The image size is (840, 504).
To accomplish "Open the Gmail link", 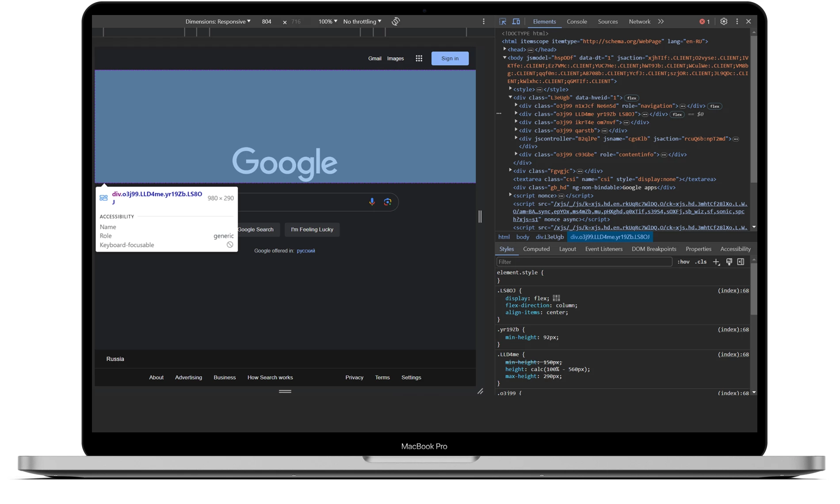I will click(375, 58).
